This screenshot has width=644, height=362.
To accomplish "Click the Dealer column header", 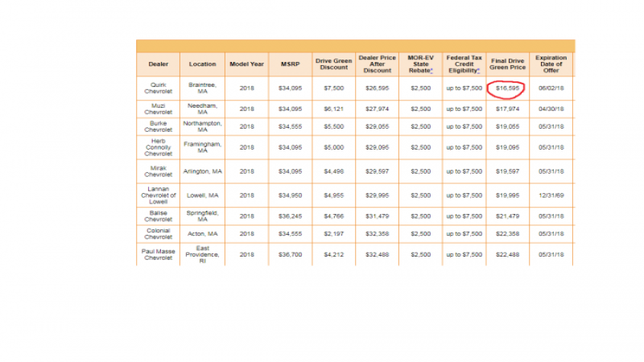I will [x=159, y=64].
